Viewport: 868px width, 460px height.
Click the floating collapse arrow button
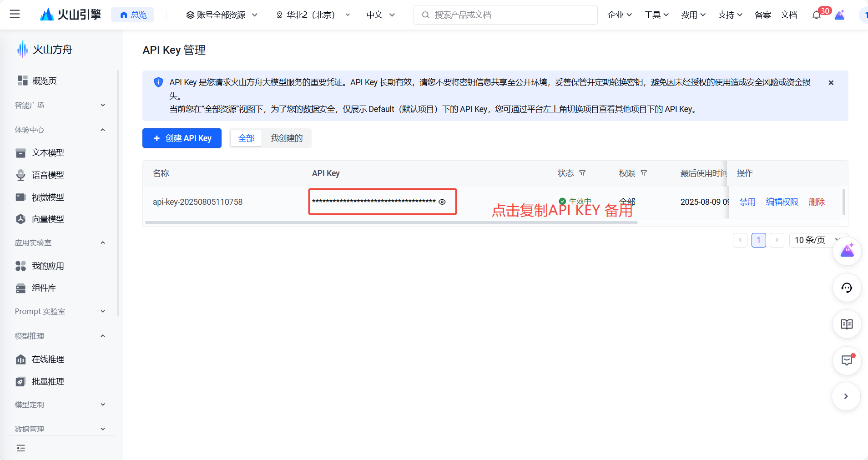click(x=846, y=396)
